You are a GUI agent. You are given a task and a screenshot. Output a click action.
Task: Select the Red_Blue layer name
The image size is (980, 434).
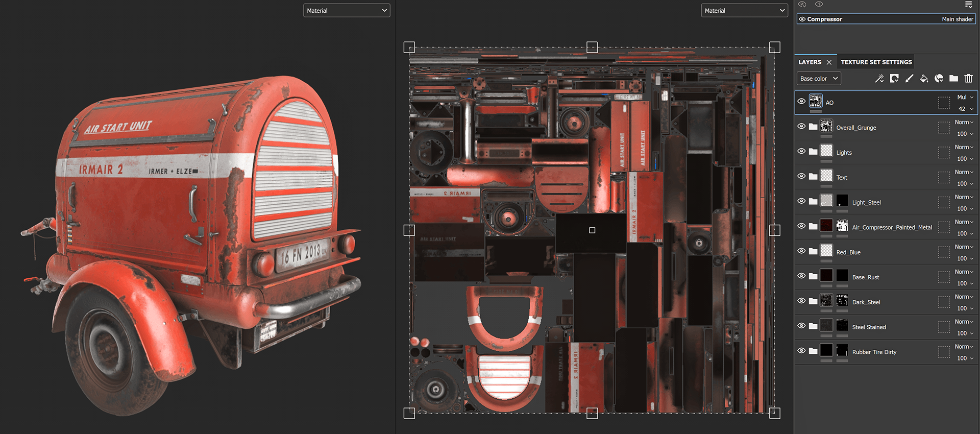(x=848, y=252)
